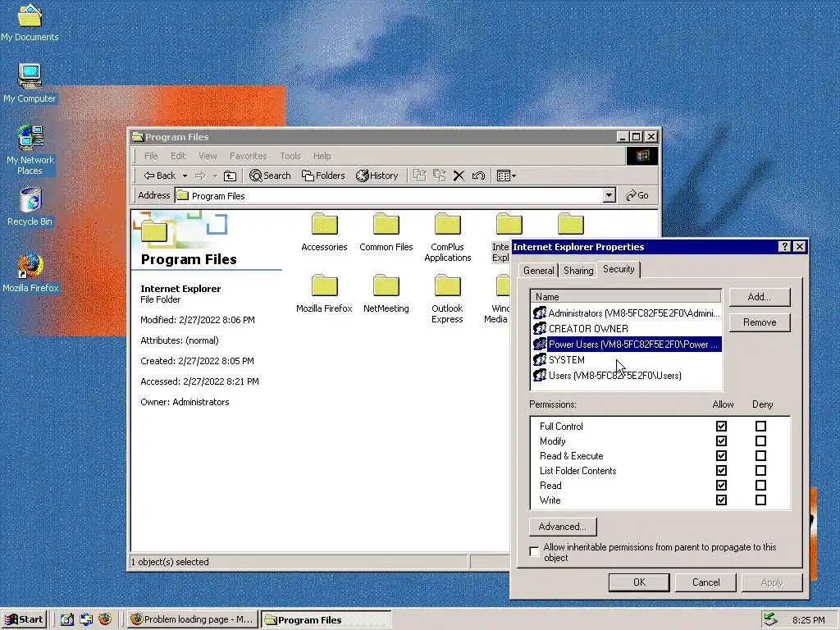Open My Computer desktop icon

(30, 84)
